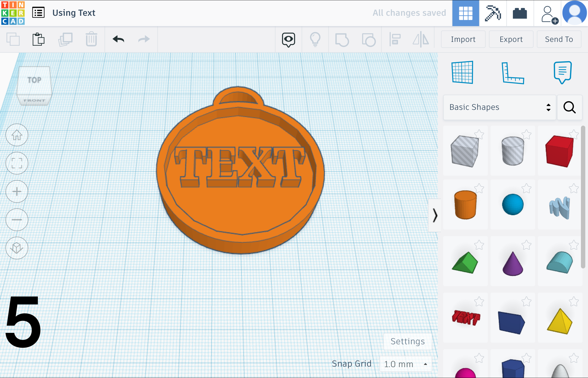Viewport: 588px width, 378px height.
Task: Click the paste clipboard icon
Action: [38, 39]
